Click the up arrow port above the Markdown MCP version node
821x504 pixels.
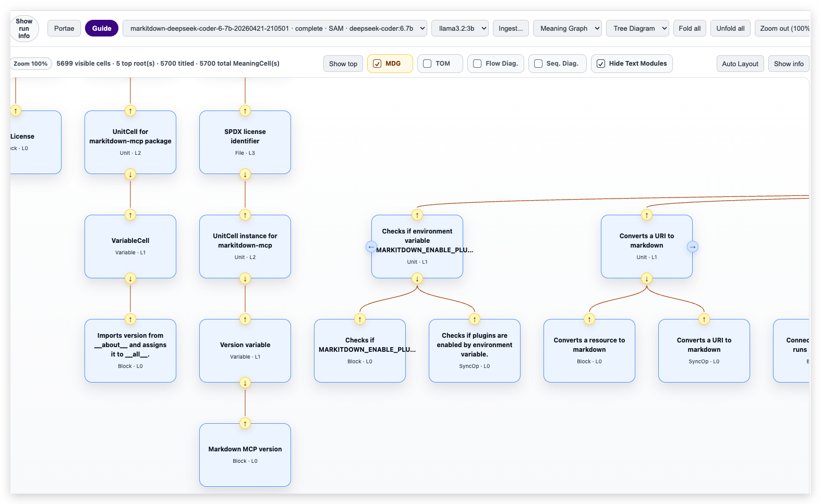(x=245, y=423)
